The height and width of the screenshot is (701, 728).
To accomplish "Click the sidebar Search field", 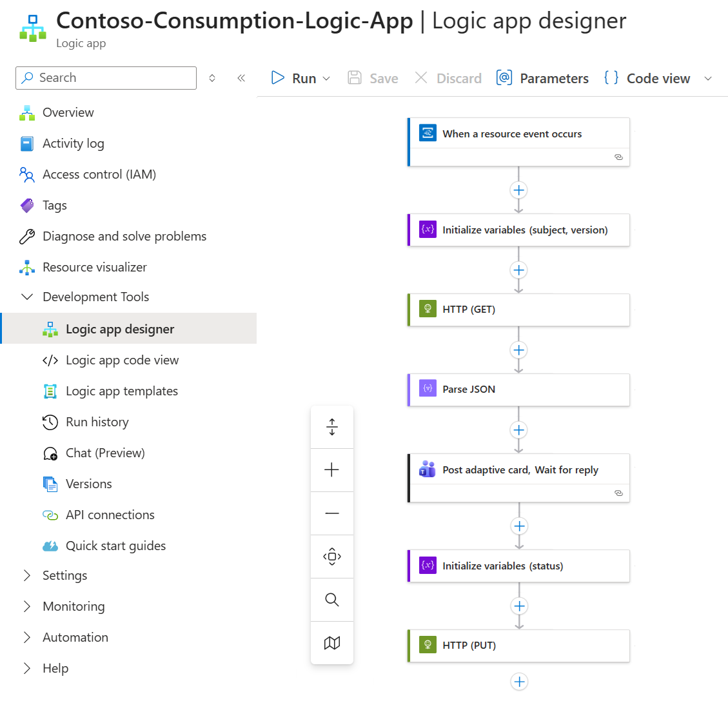I will (x=106, y=78).
